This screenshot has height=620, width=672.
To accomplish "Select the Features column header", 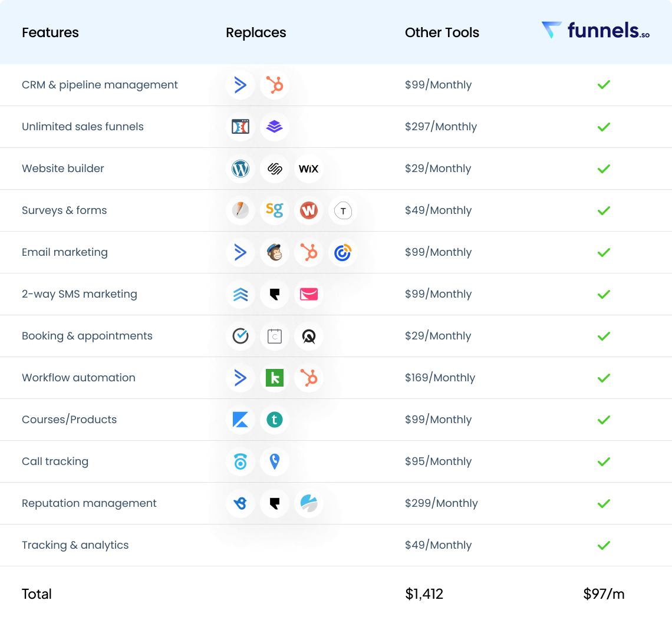I will [50, 33].
